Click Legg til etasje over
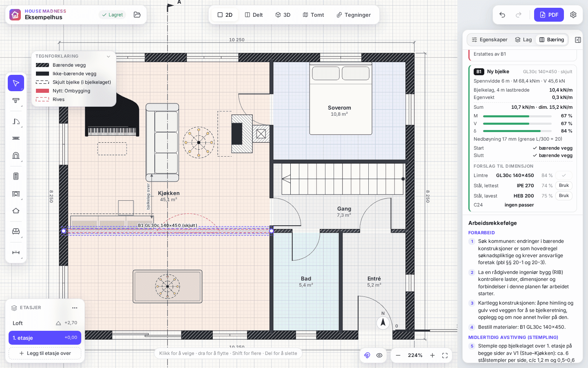 tap(45, 353)
